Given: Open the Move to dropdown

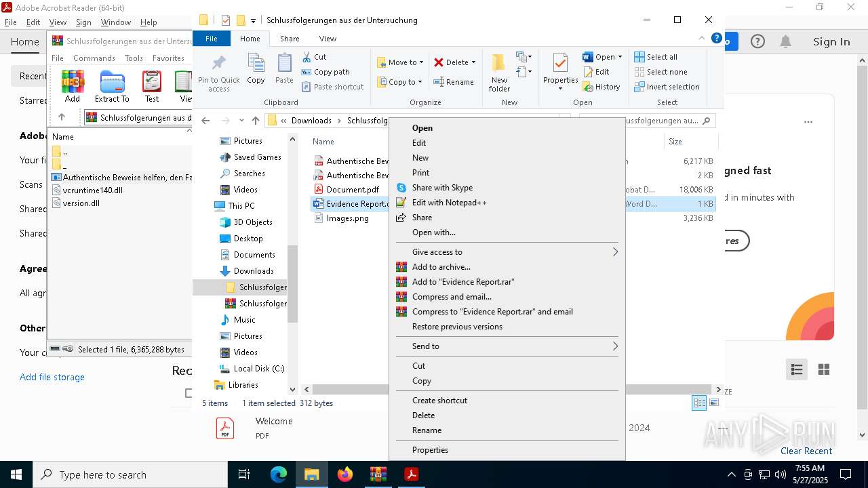Looking at the screenshot, I should [x=400, y=62].
